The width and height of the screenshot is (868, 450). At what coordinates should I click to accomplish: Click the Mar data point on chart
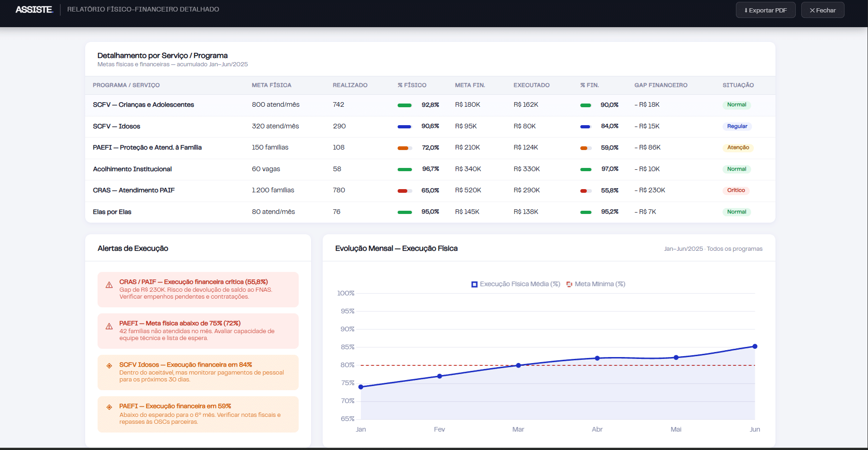518,365
